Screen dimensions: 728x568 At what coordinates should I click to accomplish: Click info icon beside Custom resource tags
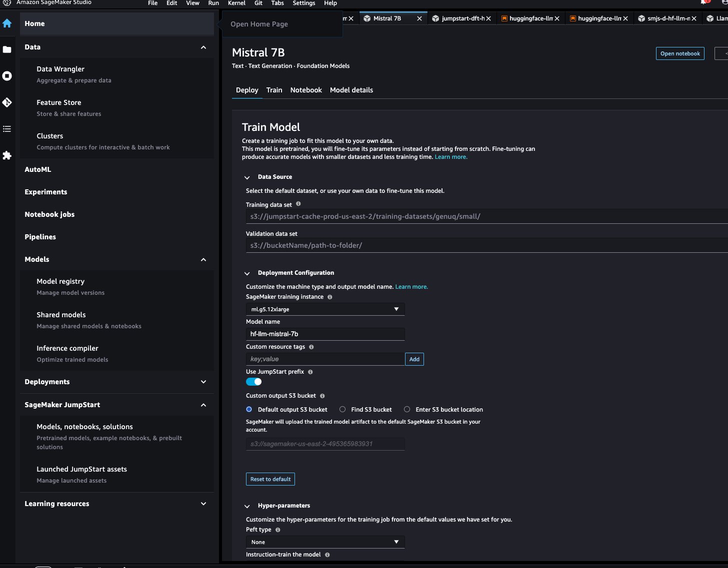point(311,347)
